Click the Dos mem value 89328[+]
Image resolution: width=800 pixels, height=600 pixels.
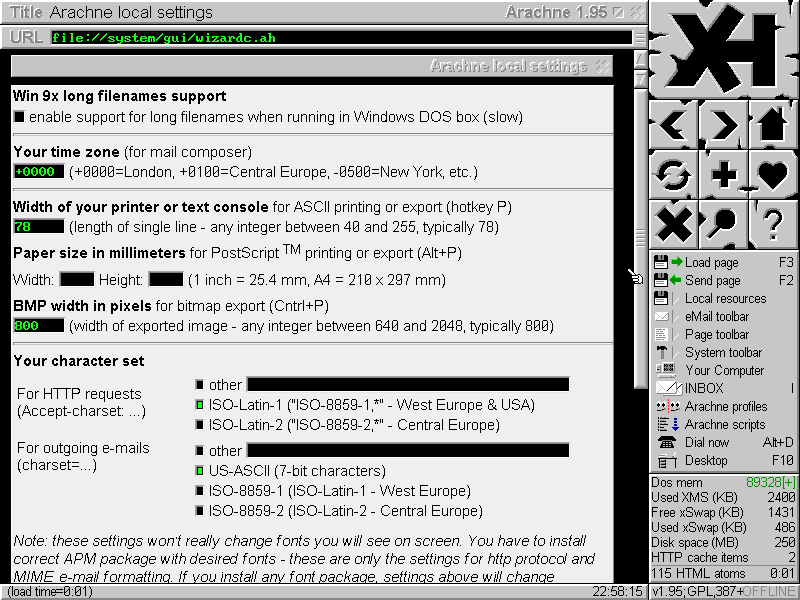(x=770, y=483)
